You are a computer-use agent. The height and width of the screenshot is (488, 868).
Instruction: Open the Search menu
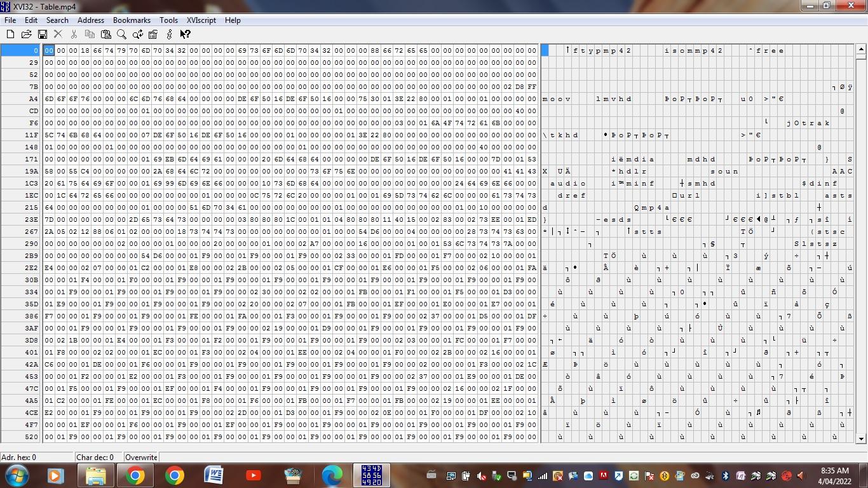[x=57, y=20]
